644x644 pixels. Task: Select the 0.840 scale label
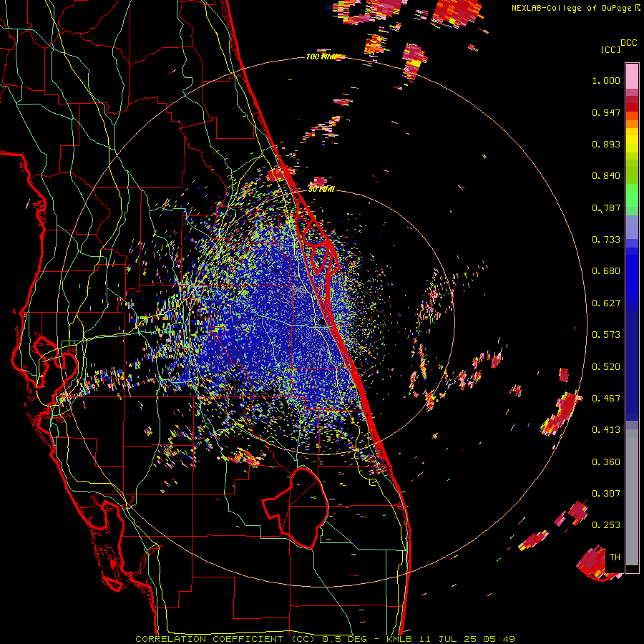pyautogui.click(x=606, y=176)
